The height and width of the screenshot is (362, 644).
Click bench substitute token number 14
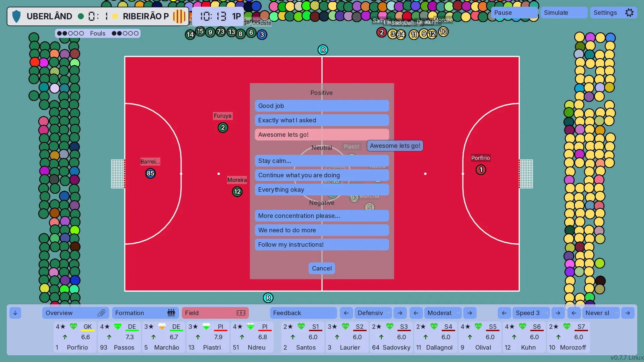coord(190,35)
